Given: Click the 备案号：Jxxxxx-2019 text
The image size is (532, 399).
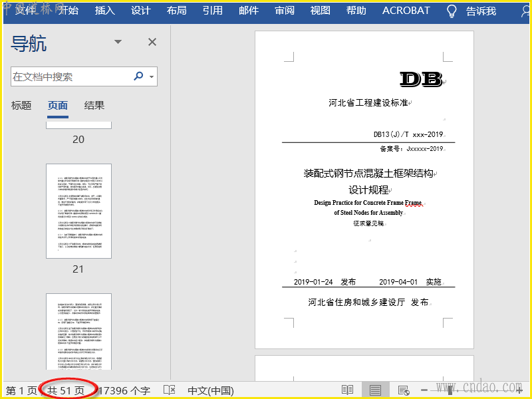Looking at the screenshot, I should 411,148.
